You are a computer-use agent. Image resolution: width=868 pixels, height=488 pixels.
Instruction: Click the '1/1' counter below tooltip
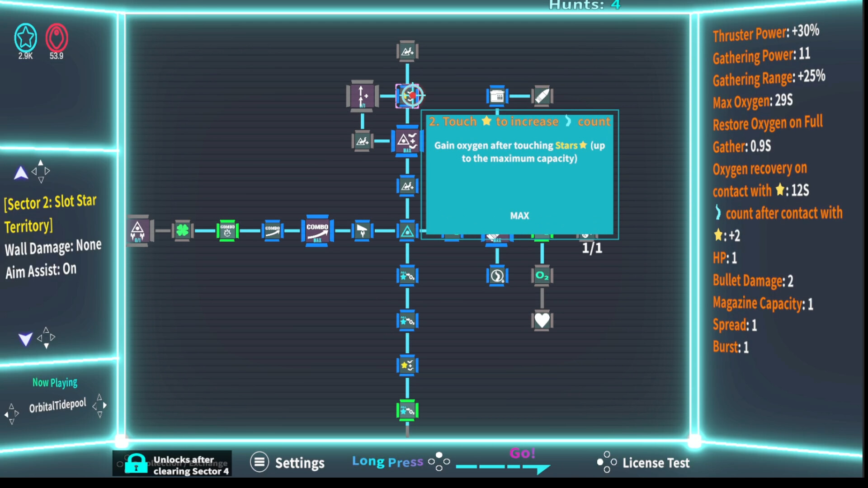pos(592,248)
